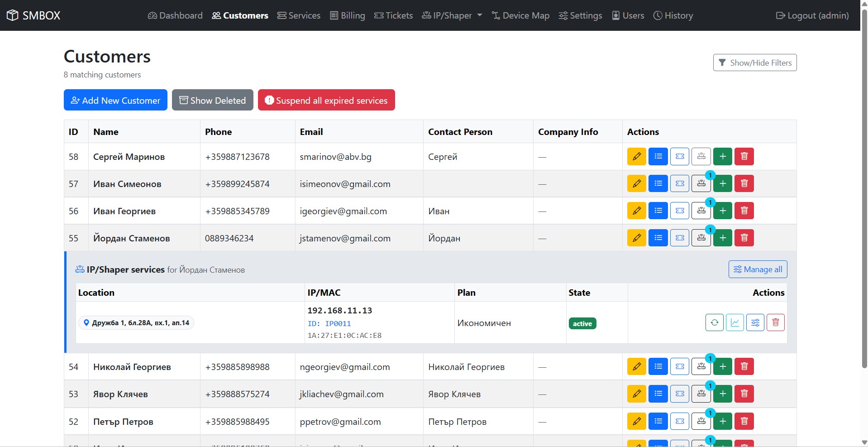Viewport: 868px width, 447px height.
Task: Toggle Show Deleted customers
Action: 212,100
